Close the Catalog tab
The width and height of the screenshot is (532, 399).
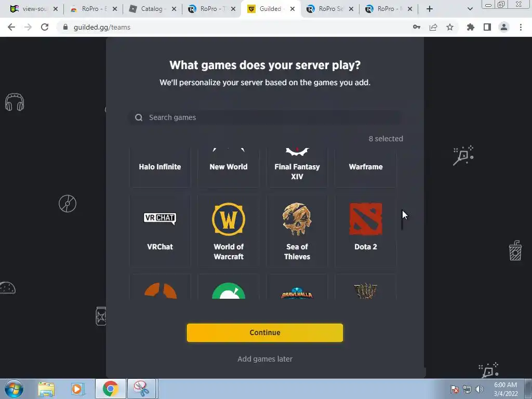point(174,9)
